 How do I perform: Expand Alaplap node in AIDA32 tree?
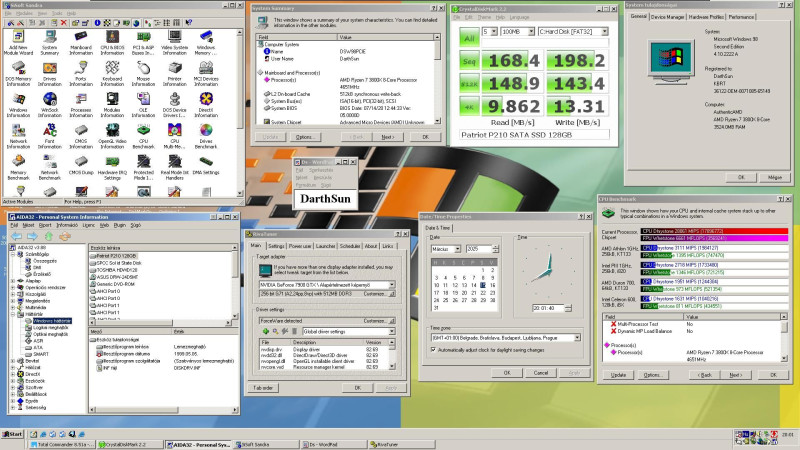(x=13, y=281)
